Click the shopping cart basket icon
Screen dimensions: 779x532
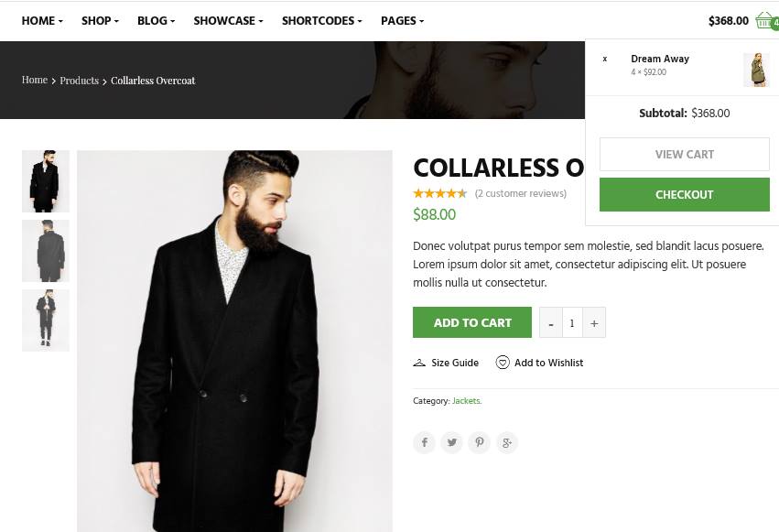coord(765,20)
